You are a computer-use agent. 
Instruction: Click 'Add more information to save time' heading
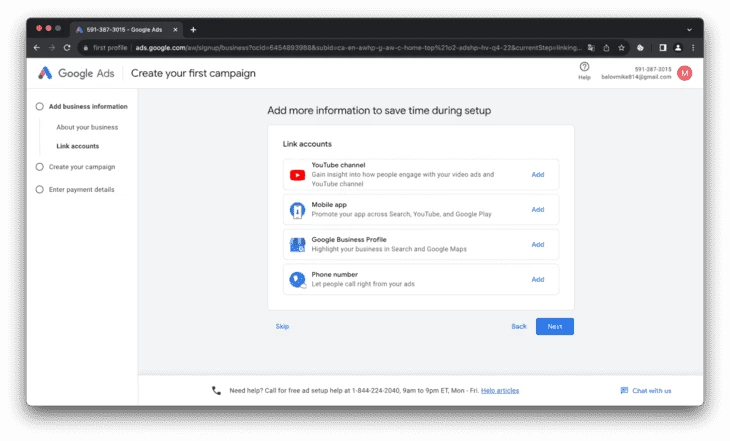379,110
